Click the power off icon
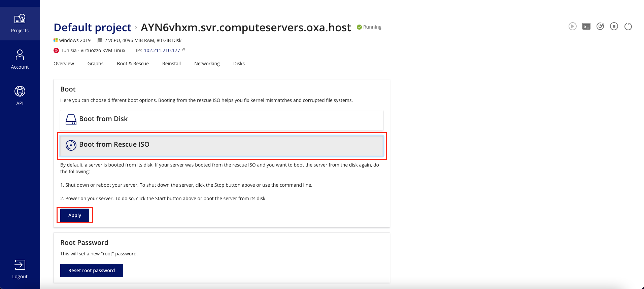 click(628, 26)
